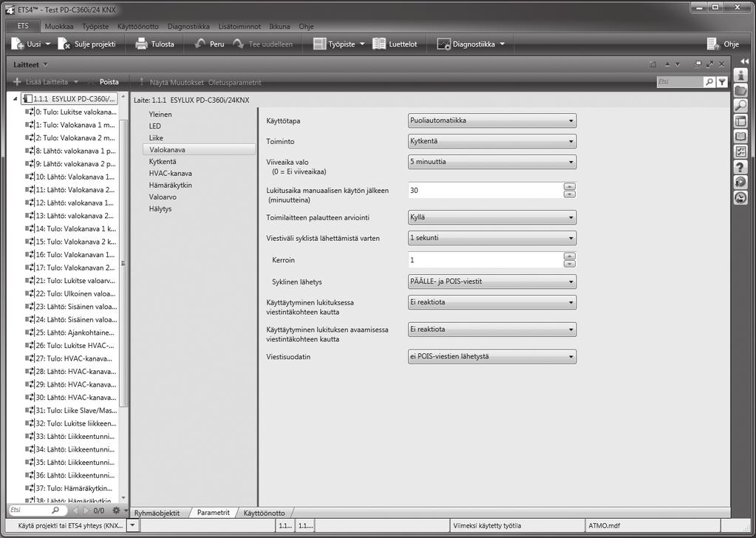Open the sidebar folder icon
Image resolution: width=756 pixels, height=538 pixels.
point(740,90)
